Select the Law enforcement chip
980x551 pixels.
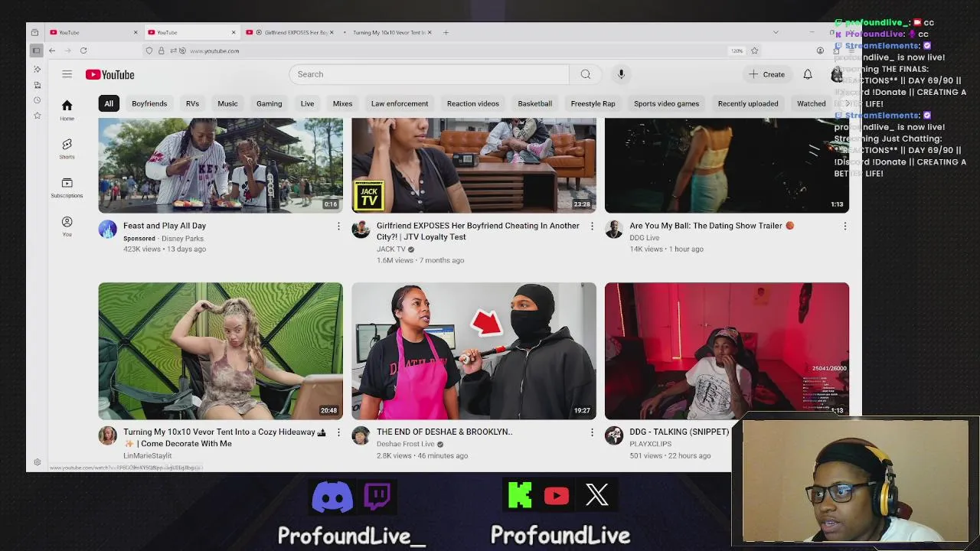[x=400, y=103]
